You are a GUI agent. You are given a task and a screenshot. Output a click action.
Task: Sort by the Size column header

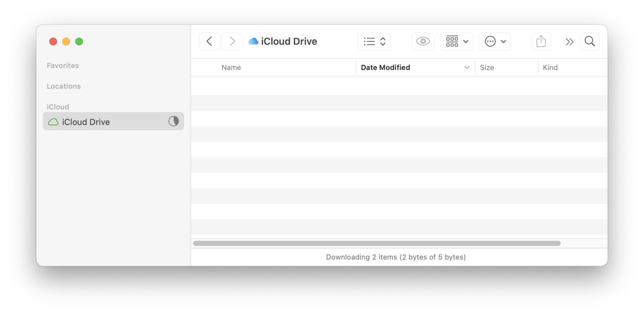tap(487, 67)
